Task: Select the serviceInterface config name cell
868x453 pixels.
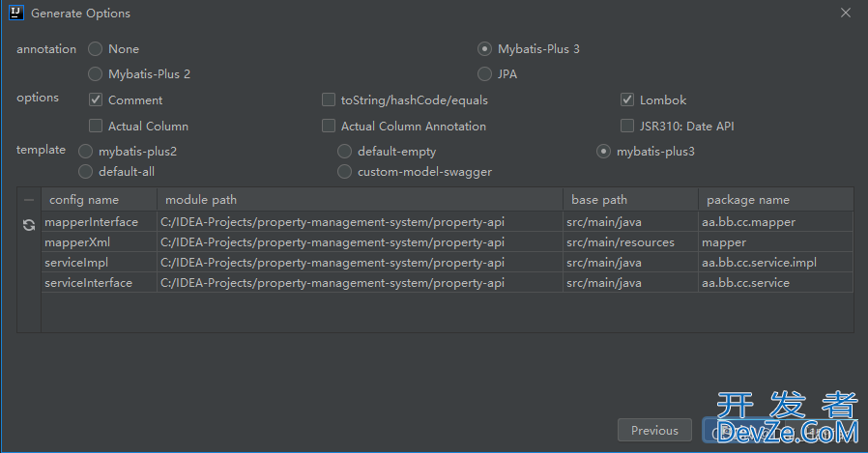Action: click(x=100, y=283)
